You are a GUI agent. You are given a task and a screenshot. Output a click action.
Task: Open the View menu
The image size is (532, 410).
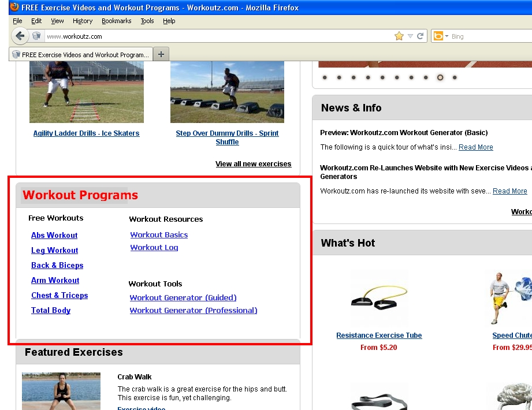57,21
